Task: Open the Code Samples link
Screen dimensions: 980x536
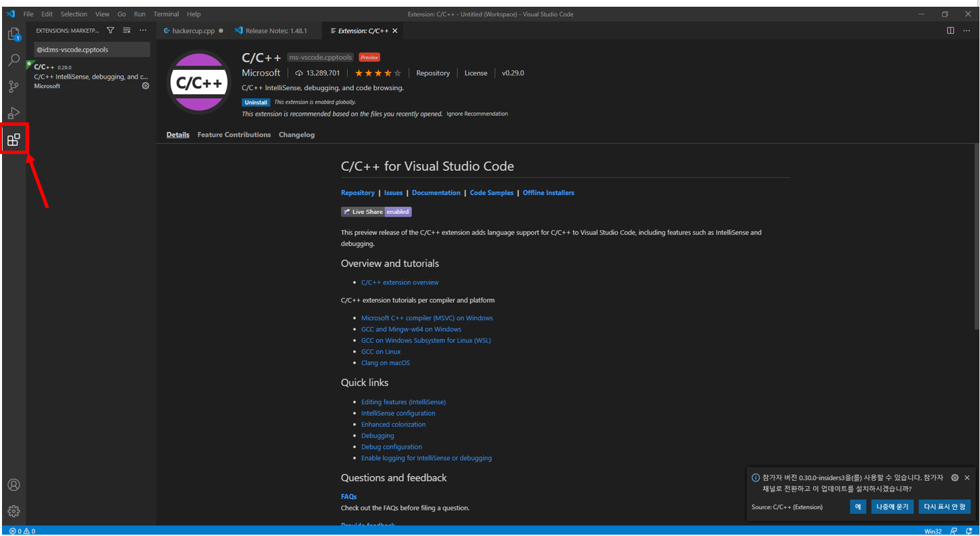Action: 492,192
